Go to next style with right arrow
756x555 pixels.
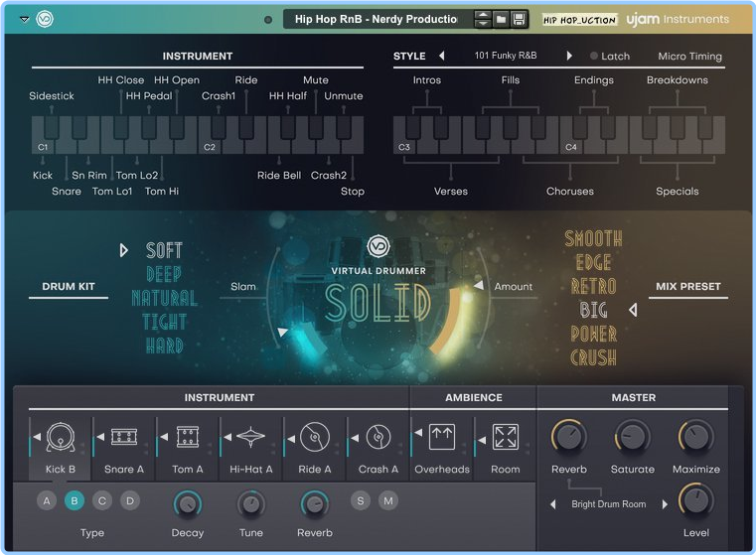pos(569,56)
